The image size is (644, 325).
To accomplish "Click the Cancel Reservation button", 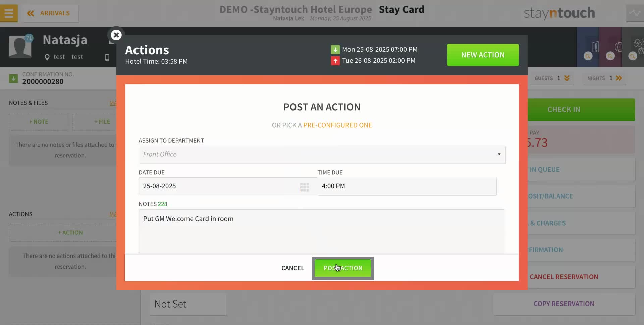I will coord(581,277).
